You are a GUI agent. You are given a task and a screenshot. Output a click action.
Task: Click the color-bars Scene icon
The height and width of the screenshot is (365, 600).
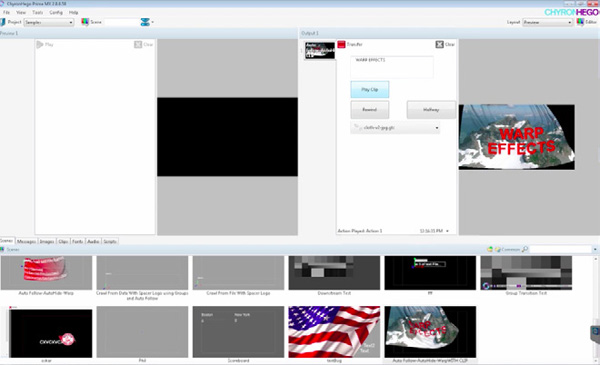85,22
